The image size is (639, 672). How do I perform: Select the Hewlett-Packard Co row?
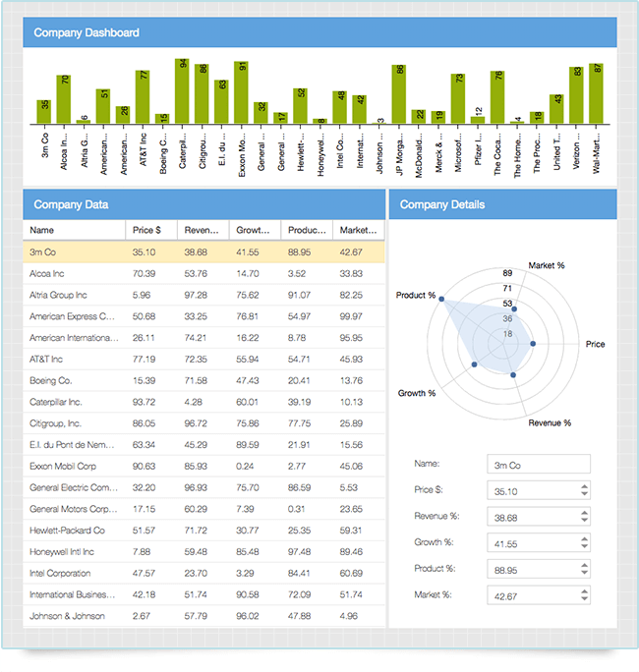203,531
